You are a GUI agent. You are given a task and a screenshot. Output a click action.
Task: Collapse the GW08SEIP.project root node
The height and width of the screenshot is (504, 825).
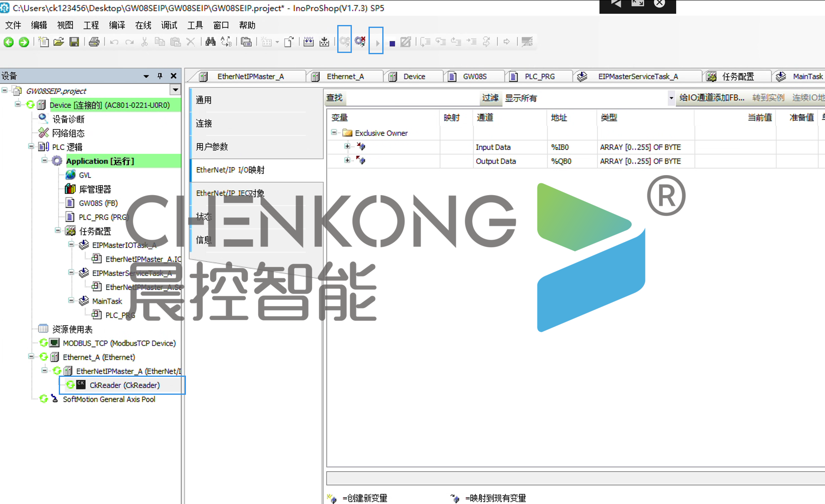point(5,90)
